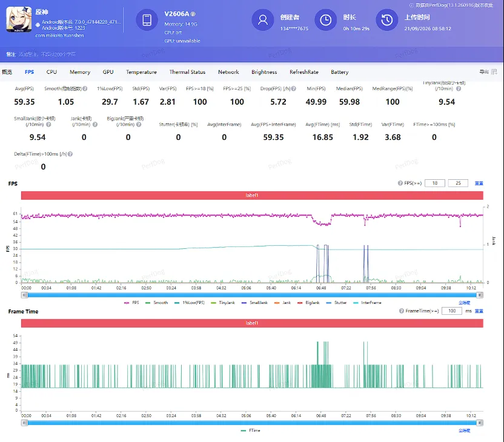Open the Battery tab
Image resolution: width=504 pixels, height=442 pixels.
340,72
